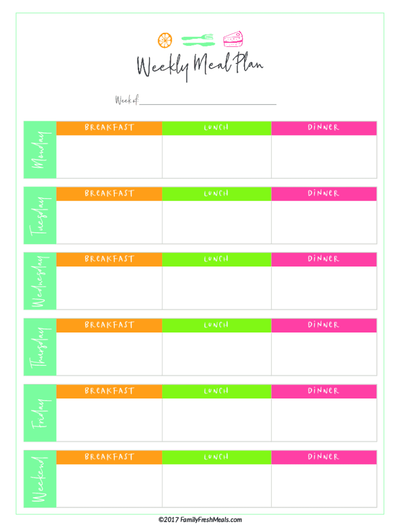
Task: Select the Monday Breakfast meal box
Action: pos(109,157)
